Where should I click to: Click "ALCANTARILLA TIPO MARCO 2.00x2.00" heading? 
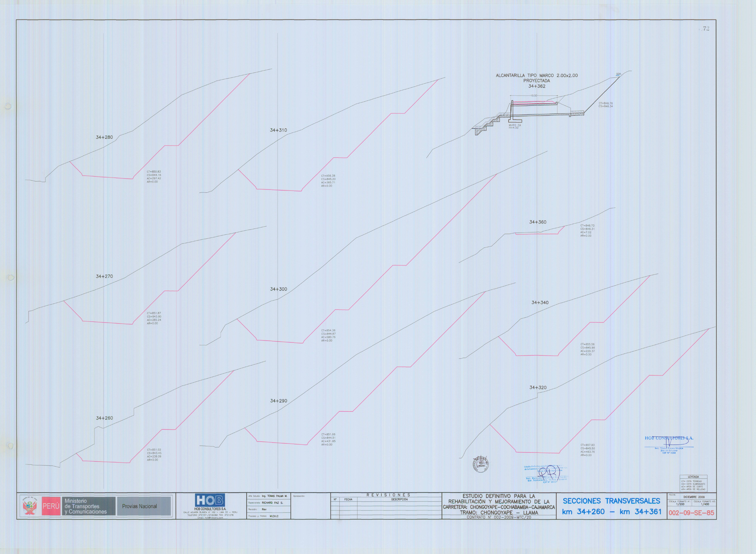(537, 75)
